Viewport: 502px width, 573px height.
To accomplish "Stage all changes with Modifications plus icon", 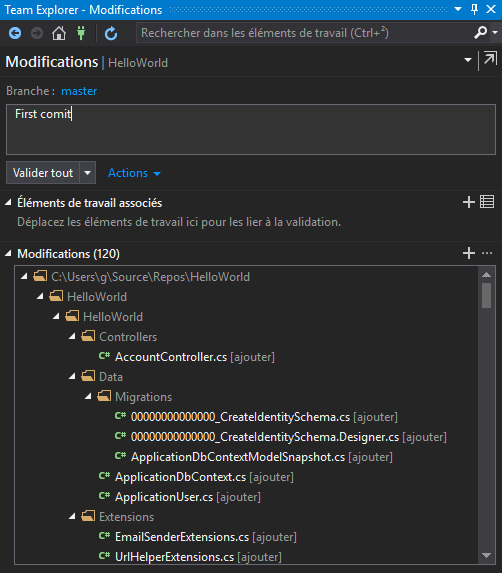I will pos(469,253).
